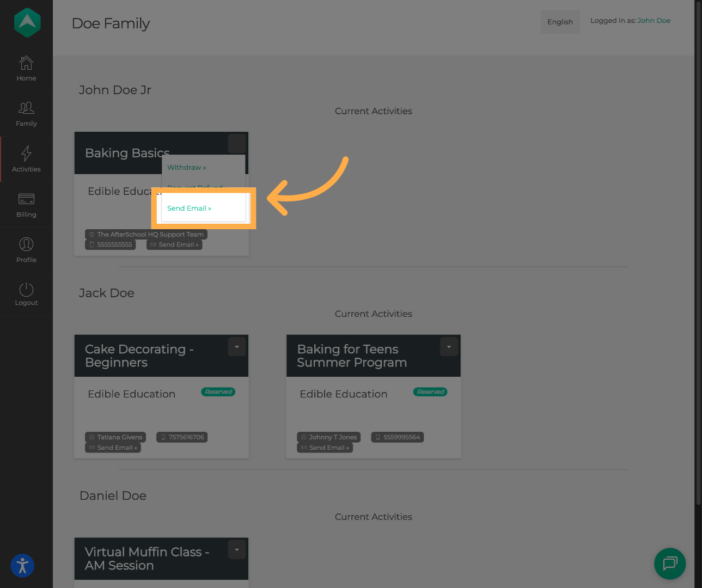Open the John Doe account link
The width and height of the screenshot is (702, 588).
tap(654, 21)
